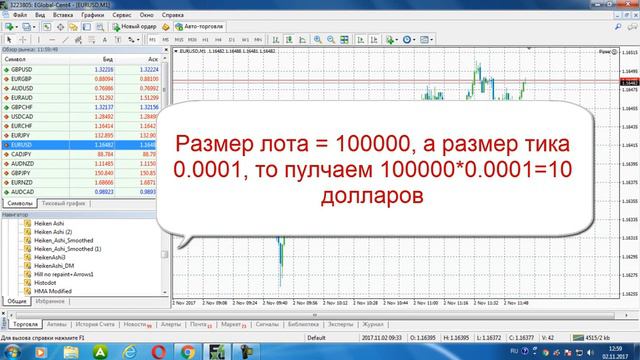The height and width of the screenshot is (360, 640).
Task: Open the Strategy Tester magnifier icon
Action: (x=100, y=27)
